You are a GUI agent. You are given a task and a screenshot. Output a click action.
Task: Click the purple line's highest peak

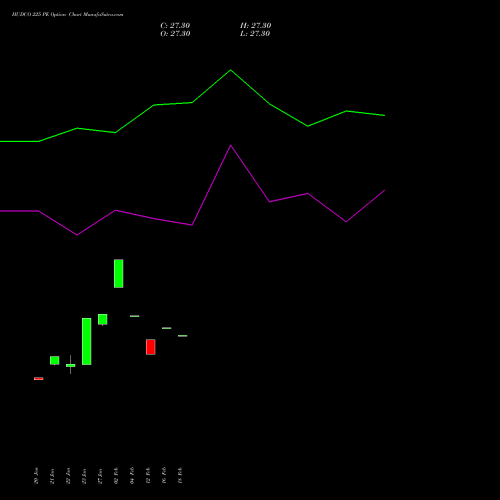tap(231, 146)
